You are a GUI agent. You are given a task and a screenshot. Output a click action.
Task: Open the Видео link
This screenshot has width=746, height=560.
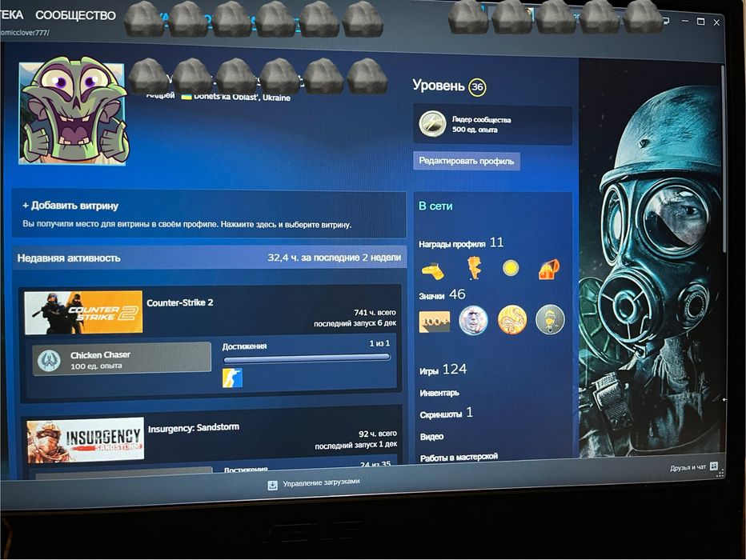coord(431,437)
